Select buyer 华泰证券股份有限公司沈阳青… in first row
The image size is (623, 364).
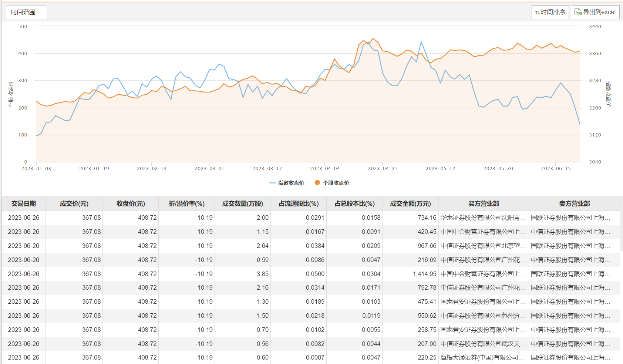point(483,218)
